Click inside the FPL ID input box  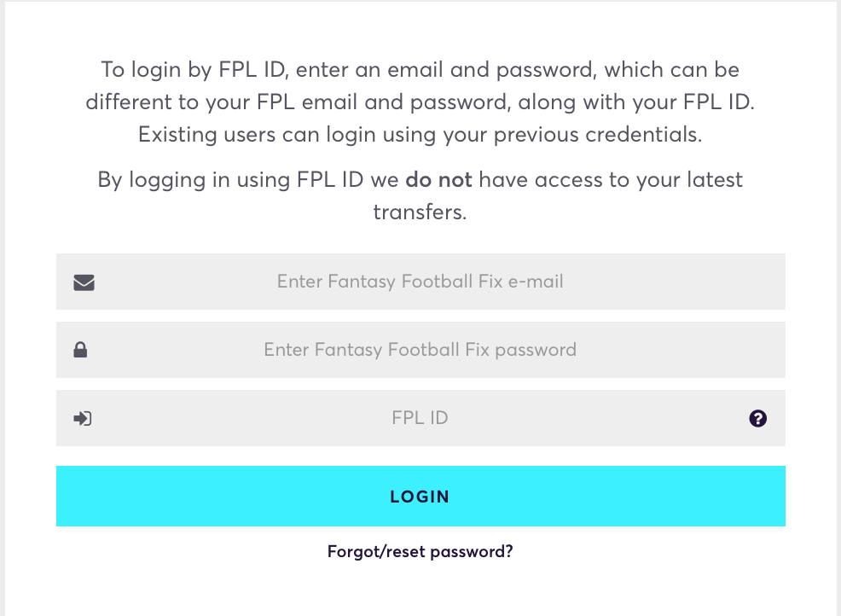pos(420,418)
